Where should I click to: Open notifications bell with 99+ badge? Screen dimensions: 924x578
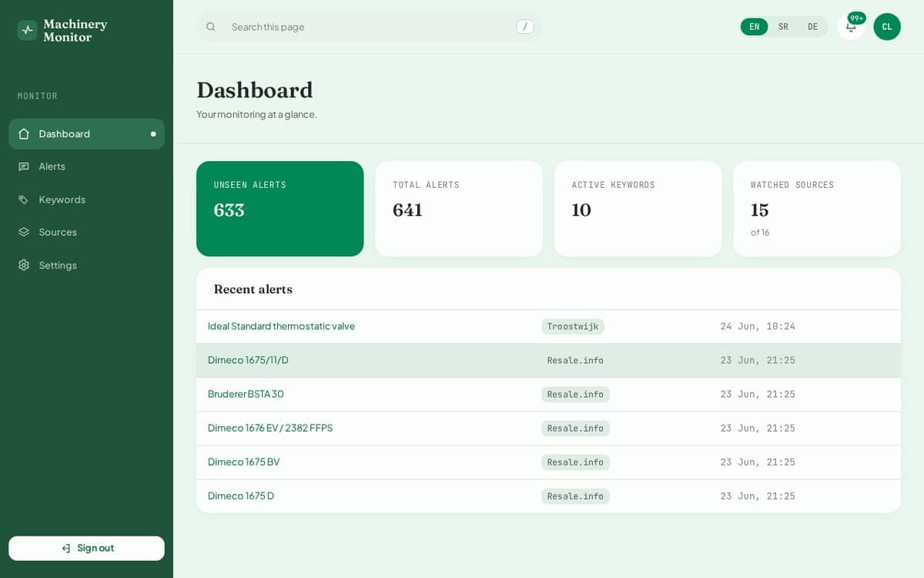[x=851, y=27]
